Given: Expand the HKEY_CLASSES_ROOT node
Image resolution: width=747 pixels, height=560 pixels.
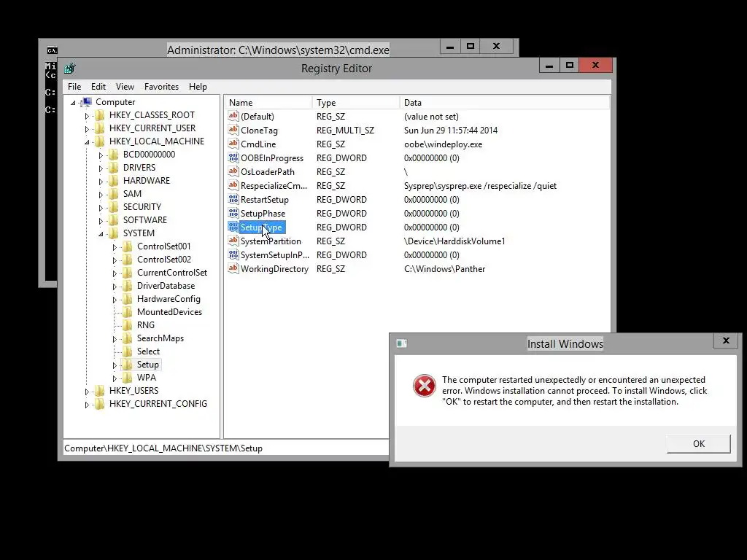Looking at the screenshot, I should tap(87, 116).
